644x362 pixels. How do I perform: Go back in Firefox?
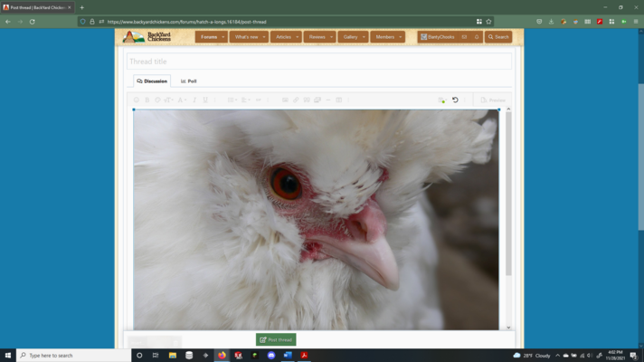8,22
